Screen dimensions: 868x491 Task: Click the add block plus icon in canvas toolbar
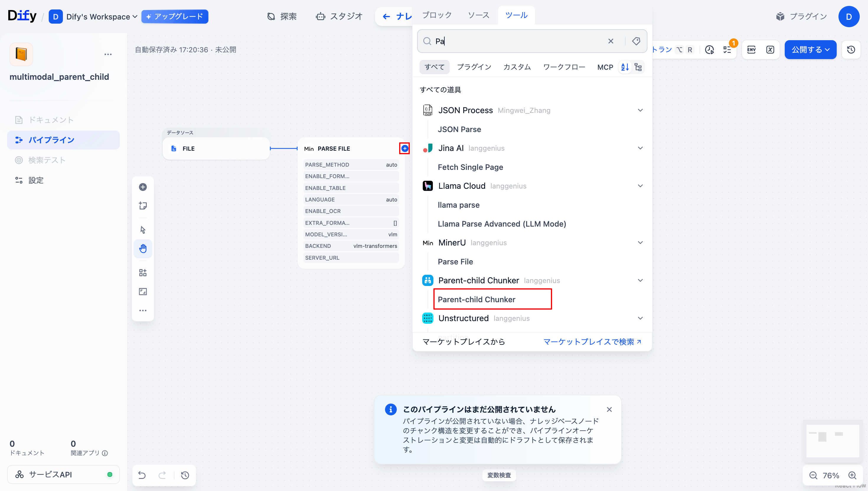click(x=143, y=187)
